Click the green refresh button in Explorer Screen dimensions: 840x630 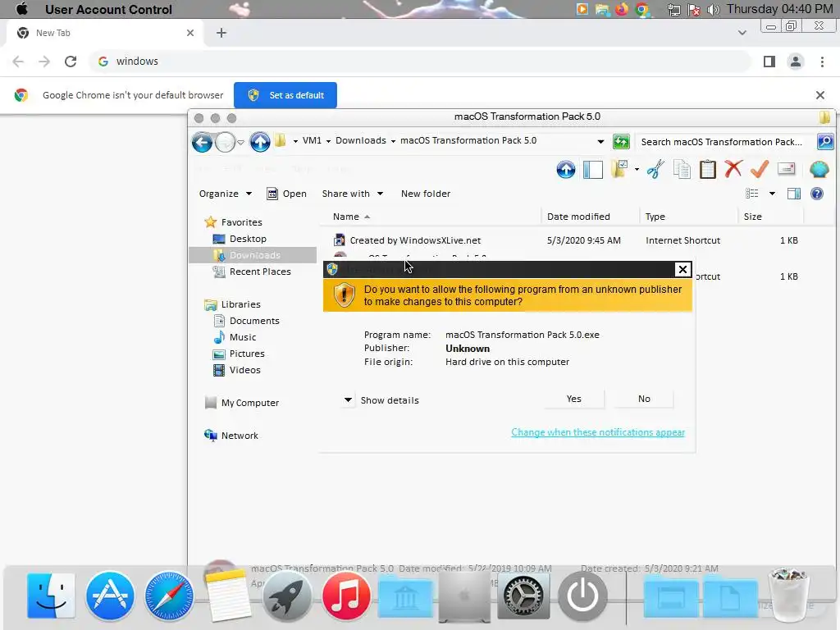pos(622,142)
